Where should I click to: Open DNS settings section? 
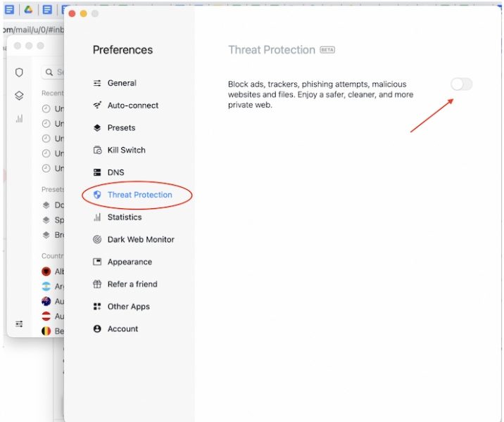pos(108,172)
